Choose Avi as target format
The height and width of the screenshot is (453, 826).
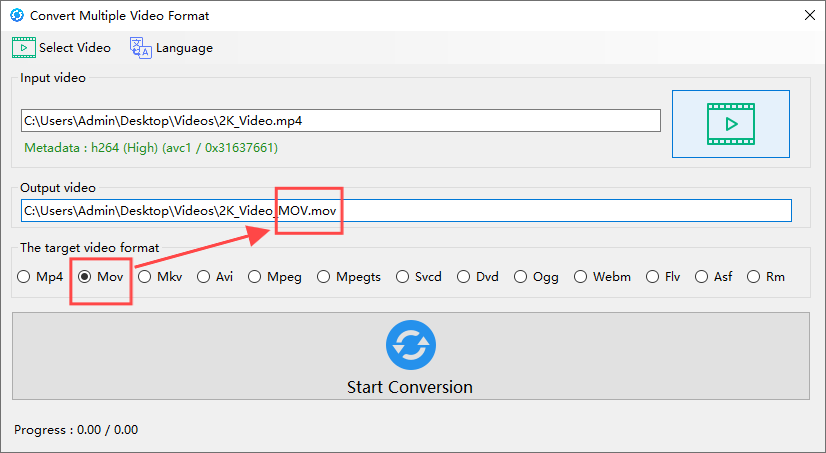tap(215, 277)
